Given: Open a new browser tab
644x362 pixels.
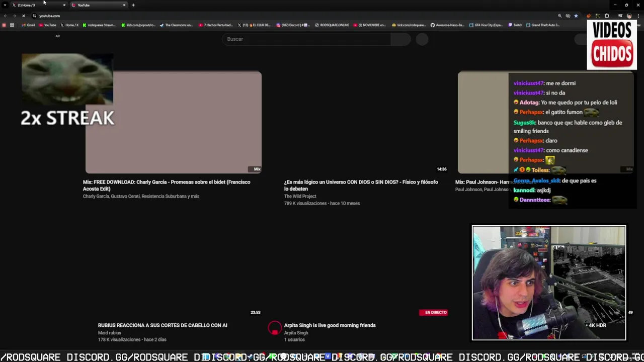Looking at the screenshot, I should point(133,5).
